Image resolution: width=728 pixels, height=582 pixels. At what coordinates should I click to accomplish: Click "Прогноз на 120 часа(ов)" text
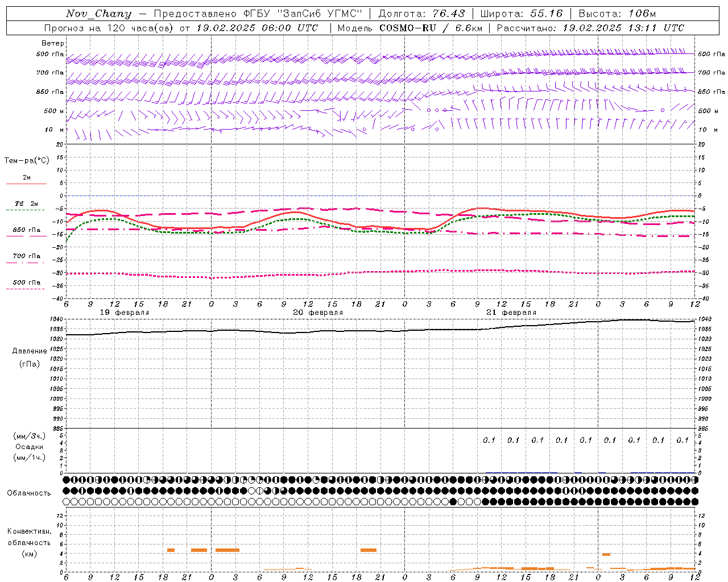[109, 28]
